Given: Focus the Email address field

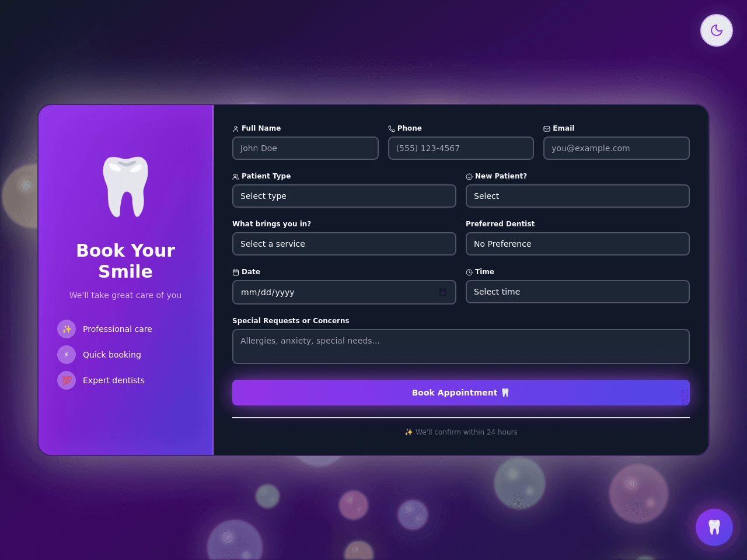Looking at the screenshot, I should 616,148.
